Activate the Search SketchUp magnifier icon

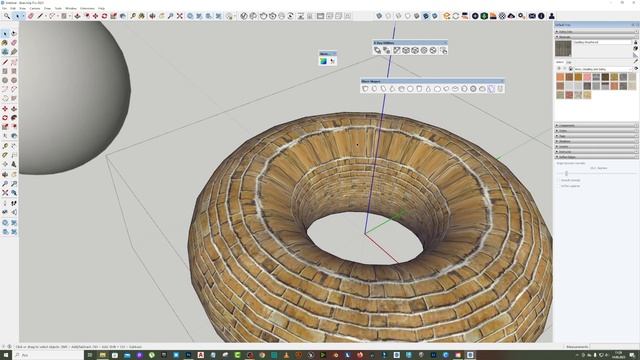click(7, 16)
